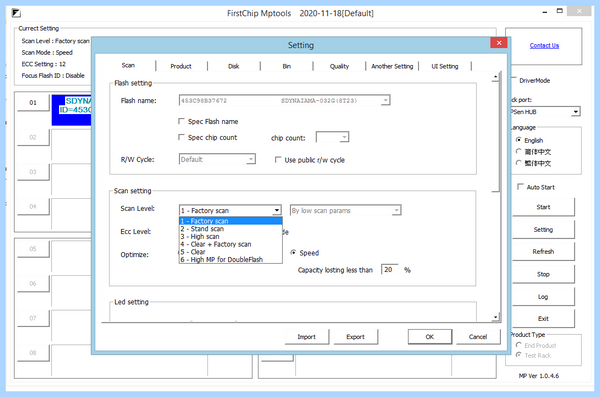The image size is (600, 397).
Task: Open the Log button
Action: (x=543, y=297)
